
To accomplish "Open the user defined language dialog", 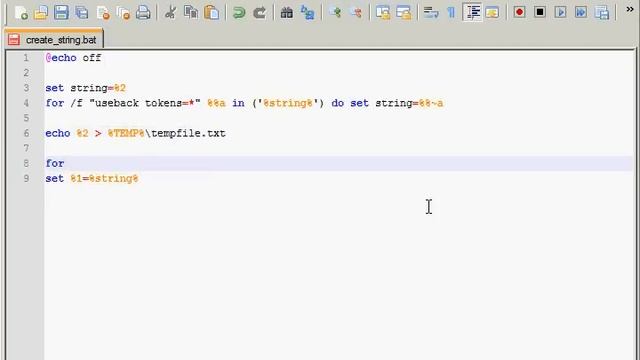I will 492,13.
